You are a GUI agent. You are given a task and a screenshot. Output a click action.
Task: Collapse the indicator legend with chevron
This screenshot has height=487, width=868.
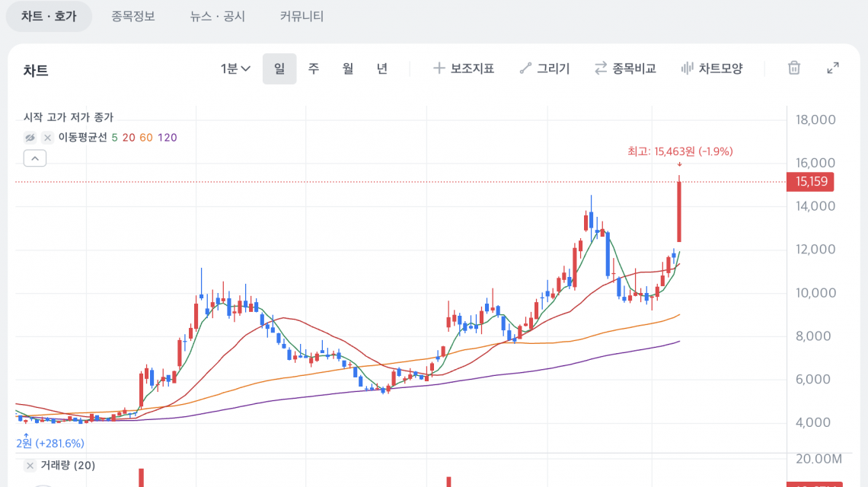click(35, 158)
